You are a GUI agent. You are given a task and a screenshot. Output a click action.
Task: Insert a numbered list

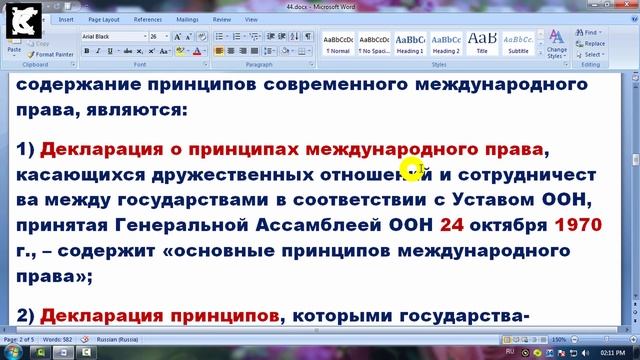click(236, 37)
